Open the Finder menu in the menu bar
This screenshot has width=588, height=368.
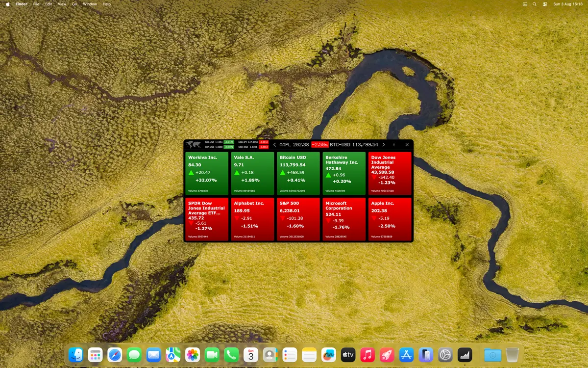pyautogui.click(x=22, y=4)
